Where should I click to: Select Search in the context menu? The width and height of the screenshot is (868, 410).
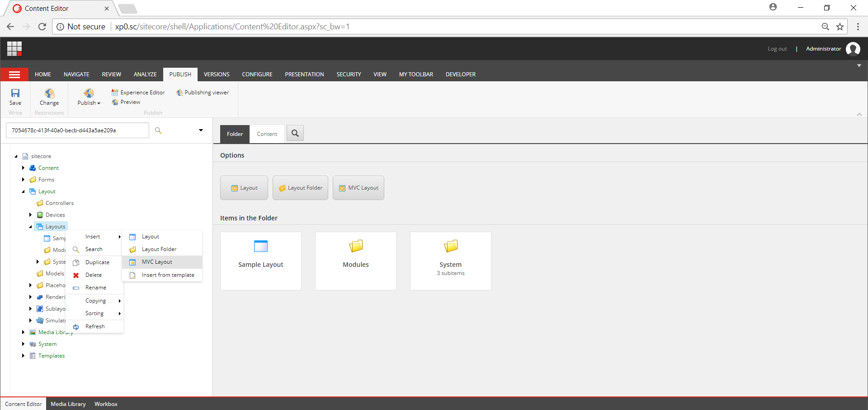(x=94, y=249)
